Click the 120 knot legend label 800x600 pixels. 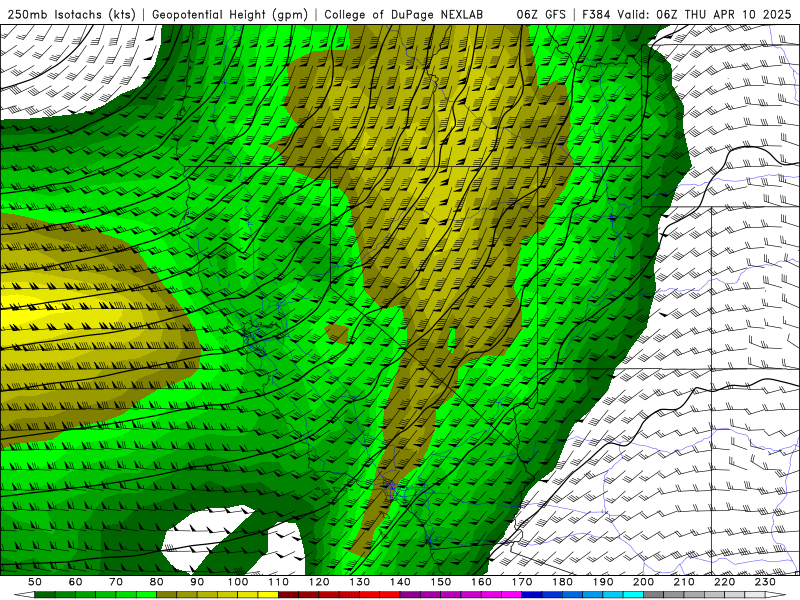[x=319, y=582]
